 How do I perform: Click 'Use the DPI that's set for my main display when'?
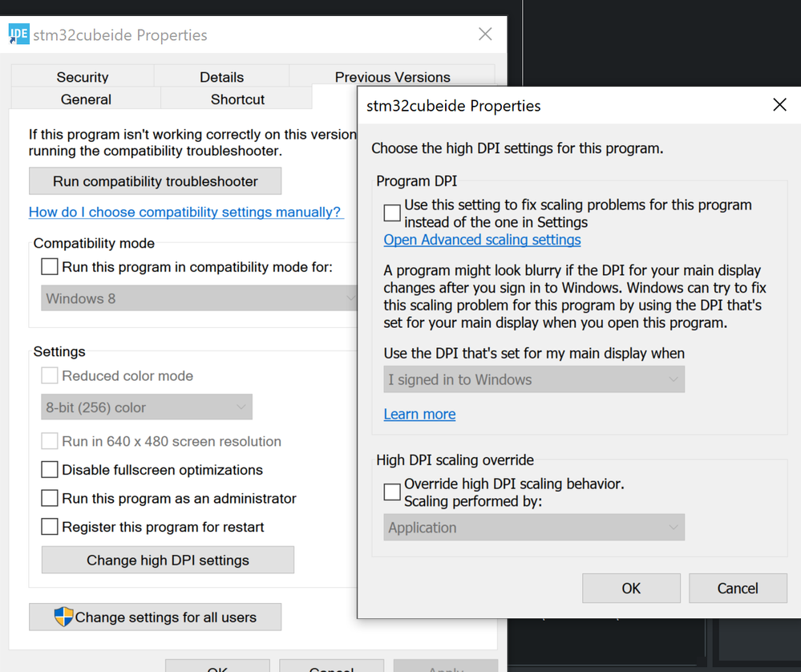534,353
